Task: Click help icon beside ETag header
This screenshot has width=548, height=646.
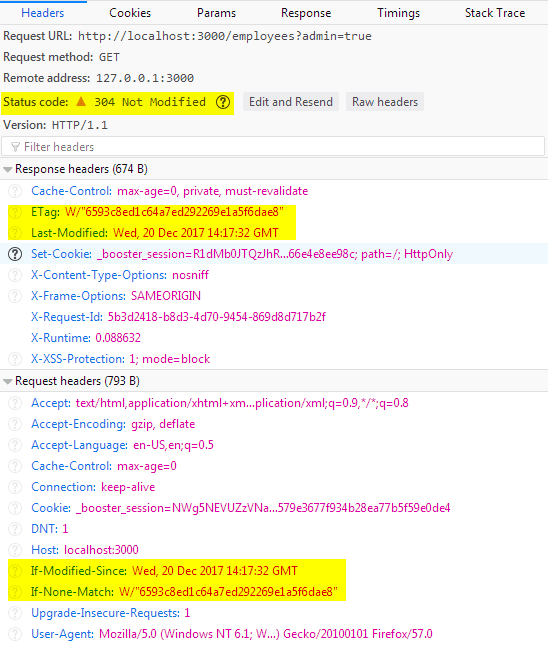Action: pos(15,212)
